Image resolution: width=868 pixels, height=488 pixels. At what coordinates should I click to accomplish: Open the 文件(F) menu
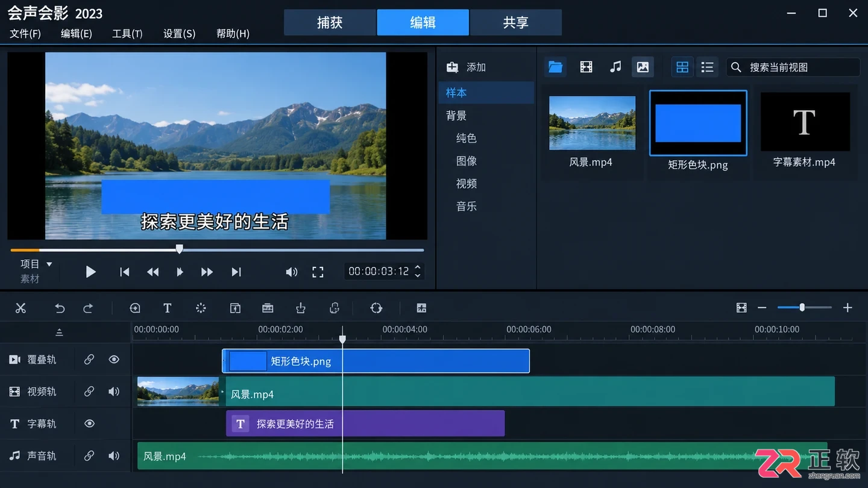(x=25, y=34)
